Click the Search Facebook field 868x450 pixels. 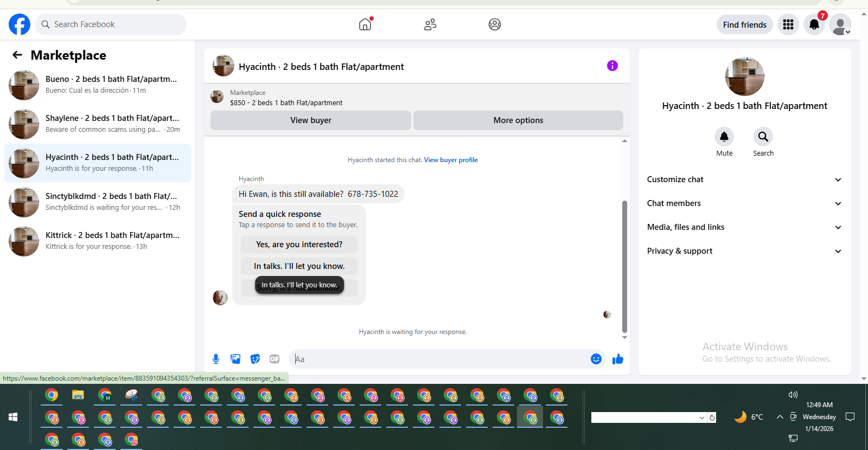(x=111, y=24)
